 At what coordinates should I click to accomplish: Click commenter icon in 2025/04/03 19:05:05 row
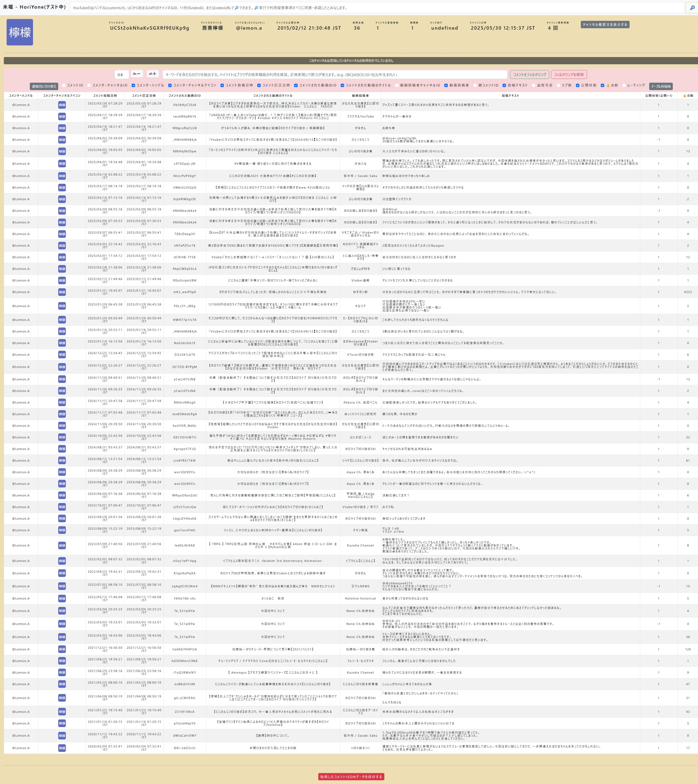[62, 151]
